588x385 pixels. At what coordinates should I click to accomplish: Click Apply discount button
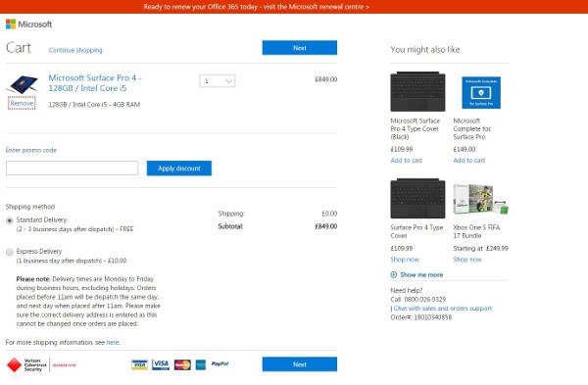click(x=179, y=168)
